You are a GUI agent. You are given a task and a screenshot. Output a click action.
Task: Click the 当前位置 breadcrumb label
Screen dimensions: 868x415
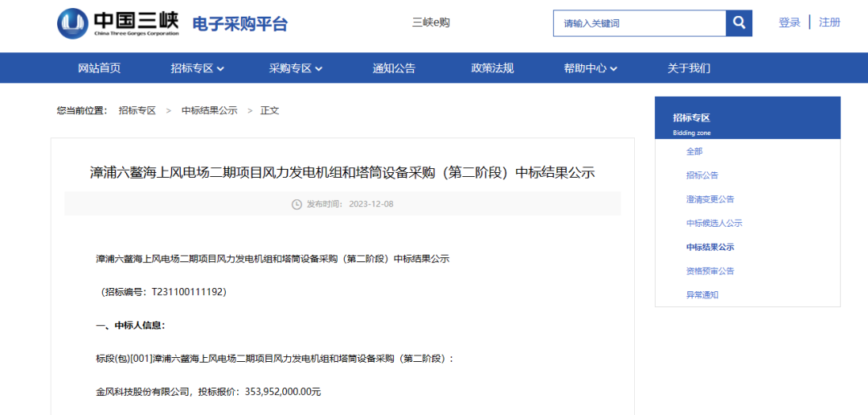pyautogui.click(x=82, y=110)
